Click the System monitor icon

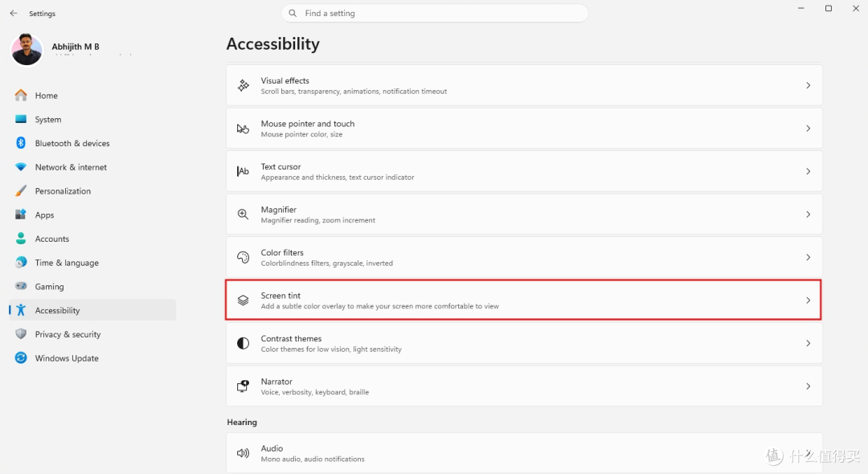coord(21,119)
